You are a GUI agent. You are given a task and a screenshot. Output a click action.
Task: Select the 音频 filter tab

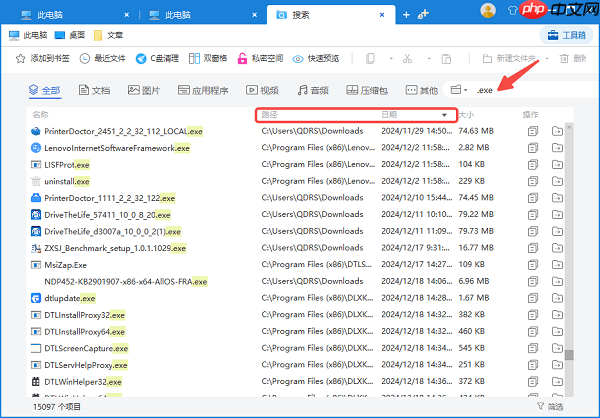point(313,90)
